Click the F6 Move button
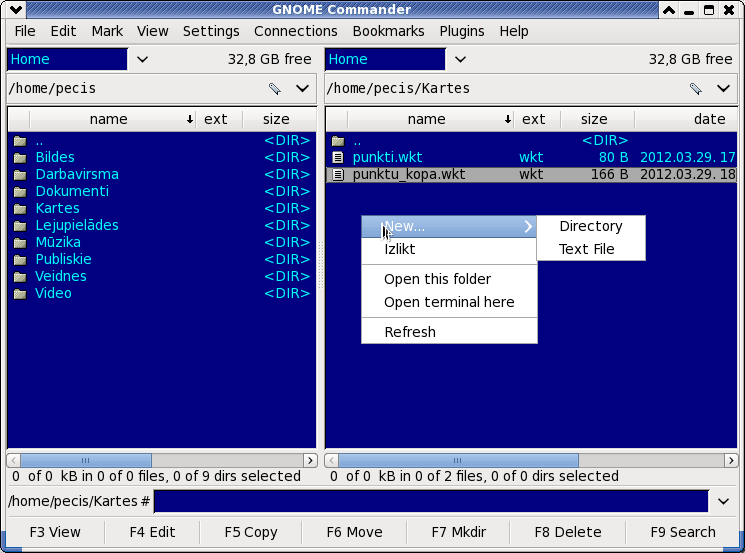 pos(354,532)
